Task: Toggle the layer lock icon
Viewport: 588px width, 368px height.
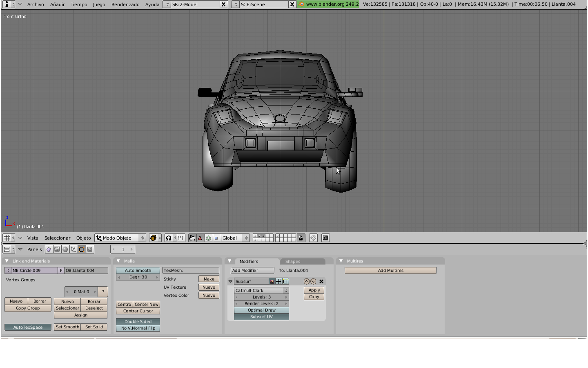Action: point(301,238)
